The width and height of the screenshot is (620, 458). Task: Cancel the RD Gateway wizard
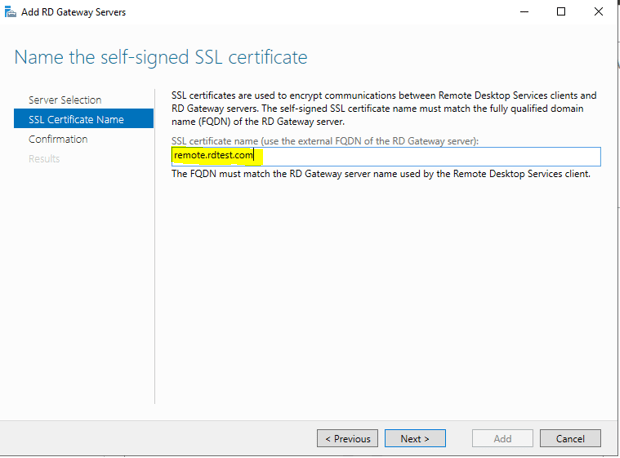click(x=570, y=438)
